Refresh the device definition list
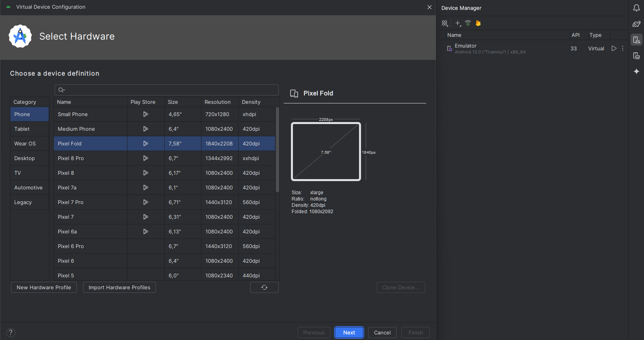This screenshot has height=340, width=644. (x=264, y=287)
